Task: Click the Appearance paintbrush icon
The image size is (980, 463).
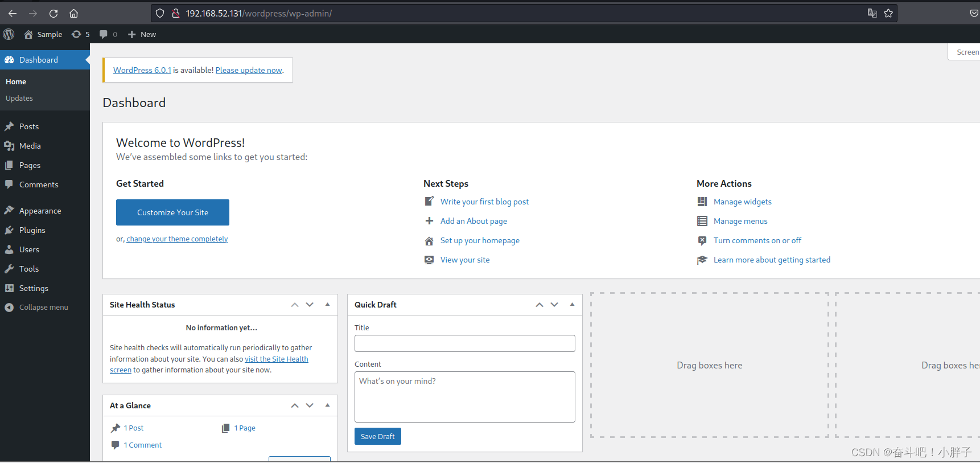Action: coord(9,210)
